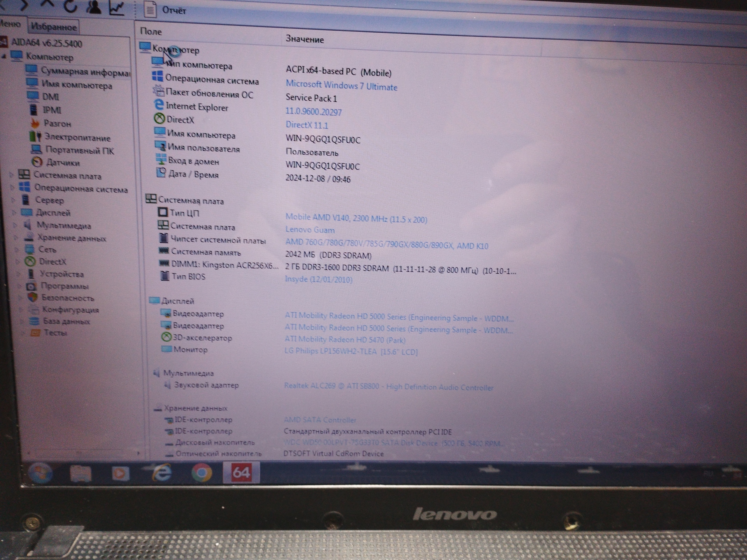Click the AIDA64 taskbar button
This screenshot has width=747, height=560.
[241, 472]
